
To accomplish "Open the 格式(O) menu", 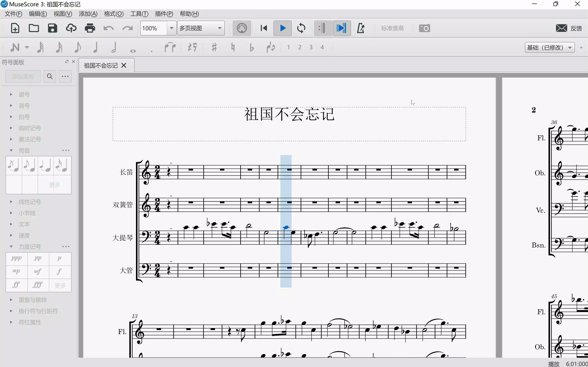I will (114, 14).
